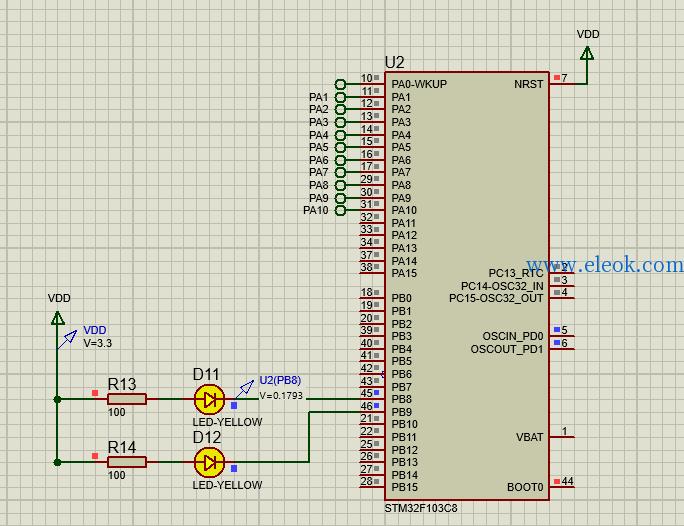Click the 100 value under R13

(116, 412)
